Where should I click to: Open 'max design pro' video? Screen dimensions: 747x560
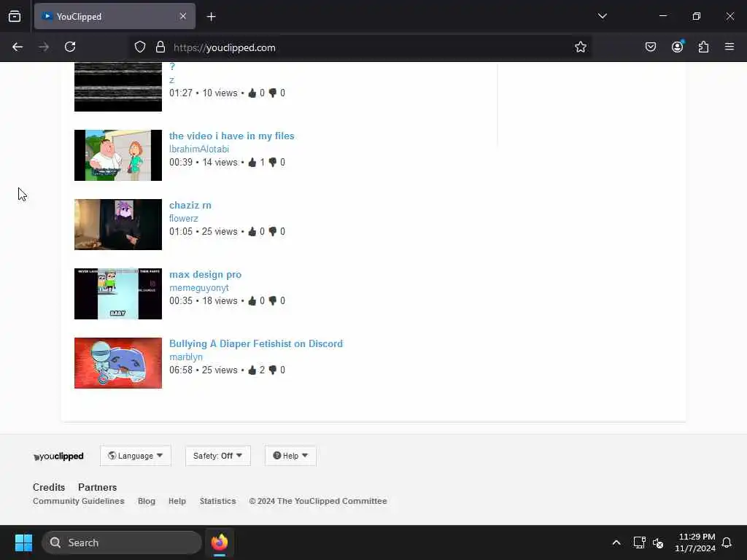click(205, 275)
